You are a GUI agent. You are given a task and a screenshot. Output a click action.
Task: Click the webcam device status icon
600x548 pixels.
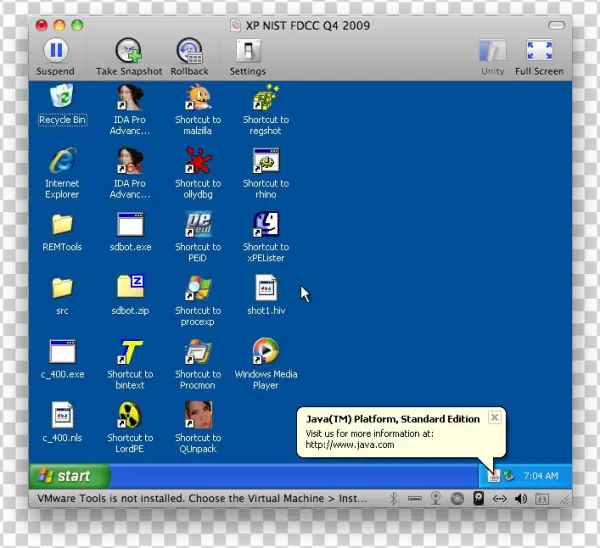point(435,499)
